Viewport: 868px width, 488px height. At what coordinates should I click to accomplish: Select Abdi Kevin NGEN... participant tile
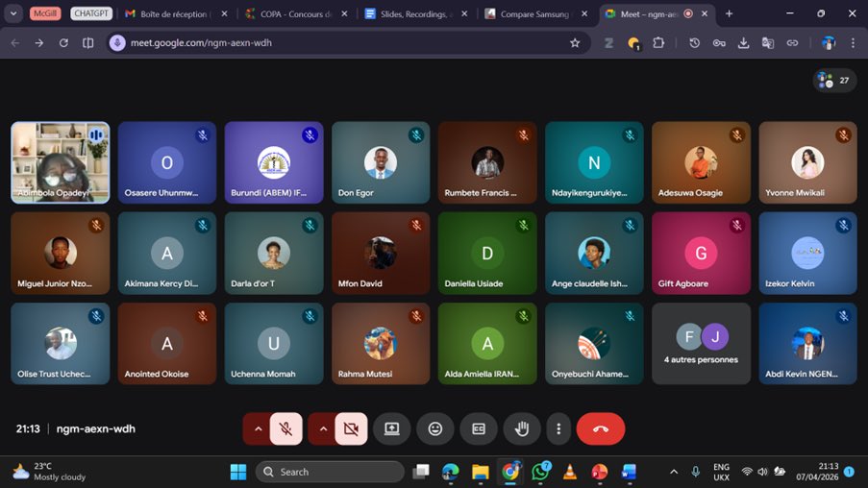pyautogui.click(x=807, y=344)
